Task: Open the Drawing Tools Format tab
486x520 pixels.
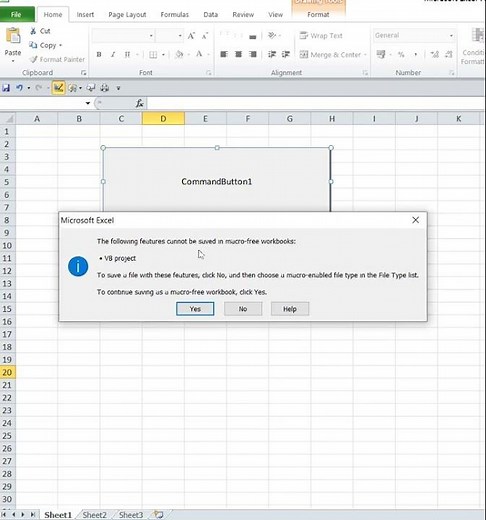Action: click(318, 15)
